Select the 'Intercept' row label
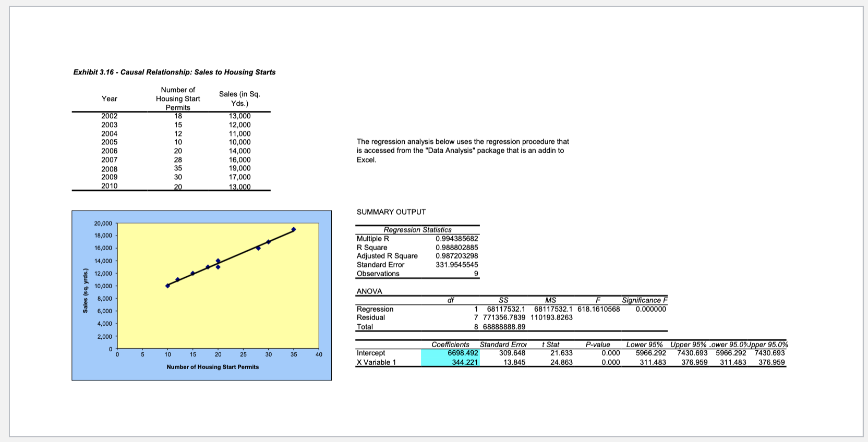The width and height of the screenshot is (868, 442). point(371,353)
